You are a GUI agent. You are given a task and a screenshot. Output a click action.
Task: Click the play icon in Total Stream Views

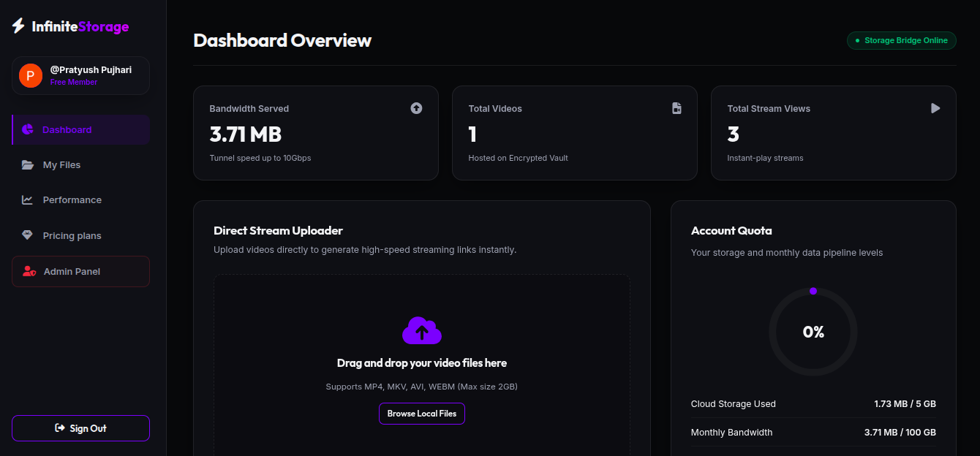(x=935, y=108)
